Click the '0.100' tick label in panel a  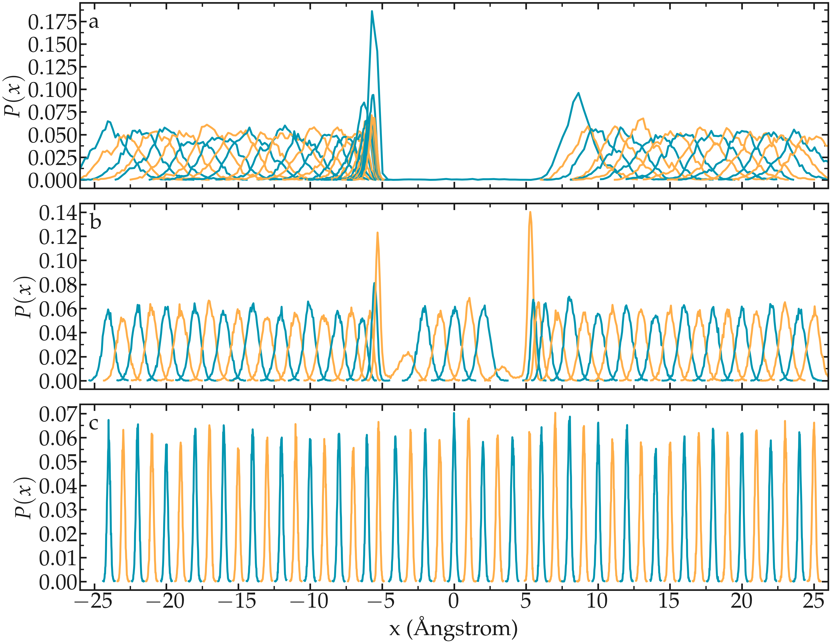coord(52,90)
